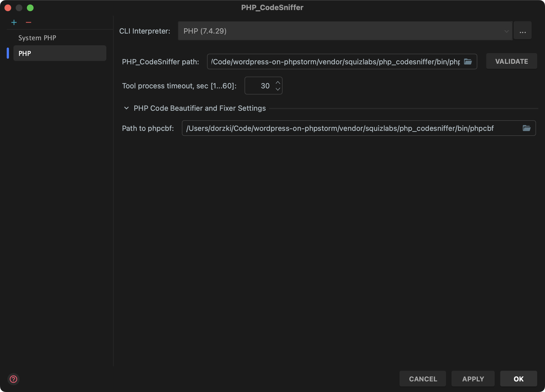This screenshot has height=392, width=545.
Task: Open the CLI Interpreter dropdown
Action: coord(345,31)
